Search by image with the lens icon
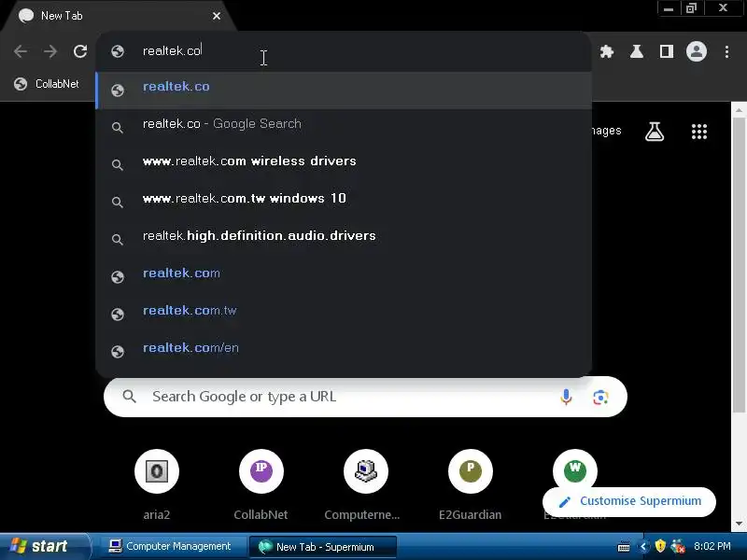 point(600,397)
